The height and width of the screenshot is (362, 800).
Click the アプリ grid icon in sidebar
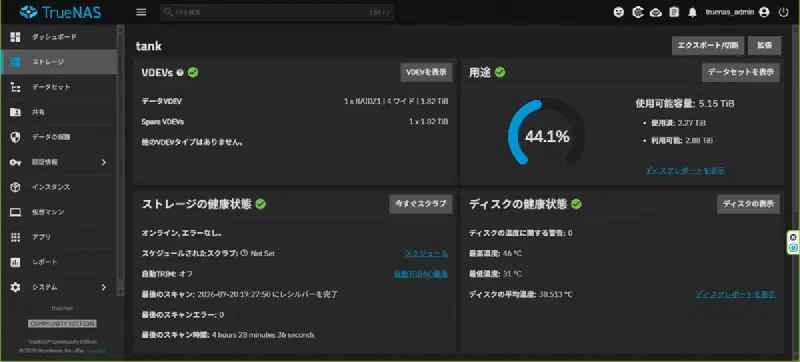pyautogui.click(x=15, y=237)
